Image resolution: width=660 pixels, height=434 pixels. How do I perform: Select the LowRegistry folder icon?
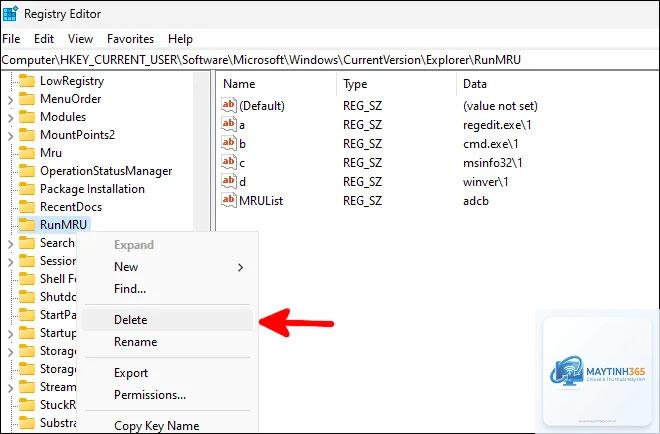(27, 80)
